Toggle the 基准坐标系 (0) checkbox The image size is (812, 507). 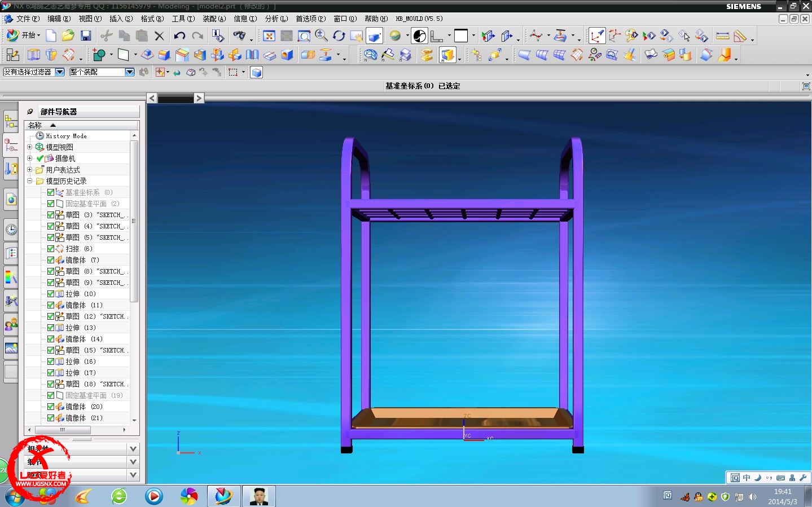coord(51,192)
